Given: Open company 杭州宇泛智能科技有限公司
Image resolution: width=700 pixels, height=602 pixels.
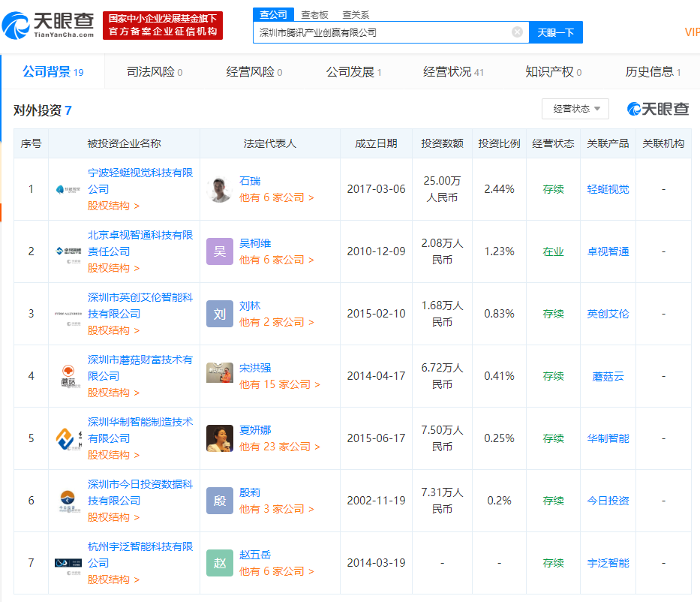Looking at the screenshot, I should pyautogui.click(x=140, y=555).
